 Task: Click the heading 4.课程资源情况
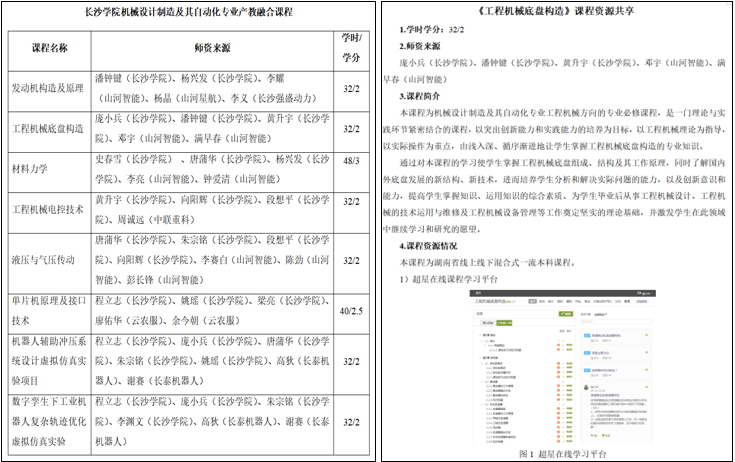[428, 246]
